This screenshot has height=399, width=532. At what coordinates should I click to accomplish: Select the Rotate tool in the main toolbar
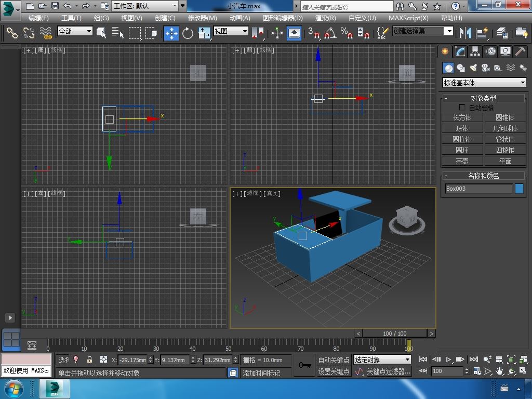tap(188, 33)
